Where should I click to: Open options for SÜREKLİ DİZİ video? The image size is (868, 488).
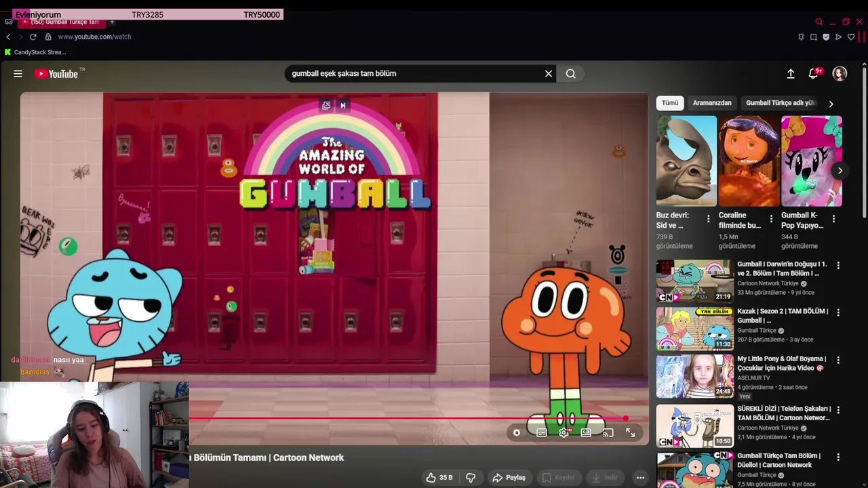pyautogui.click(x=838, y=411)
